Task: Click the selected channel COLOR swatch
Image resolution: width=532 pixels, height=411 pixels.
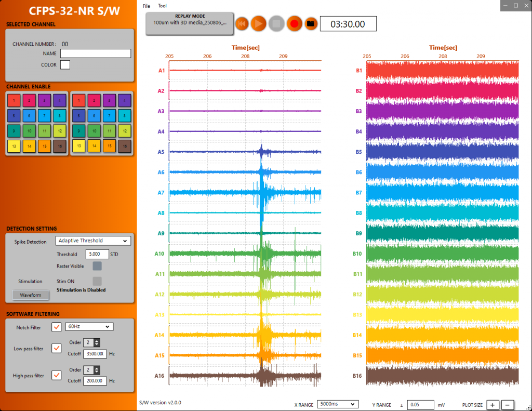Action: pyautogui.click(x=65, y=65)
